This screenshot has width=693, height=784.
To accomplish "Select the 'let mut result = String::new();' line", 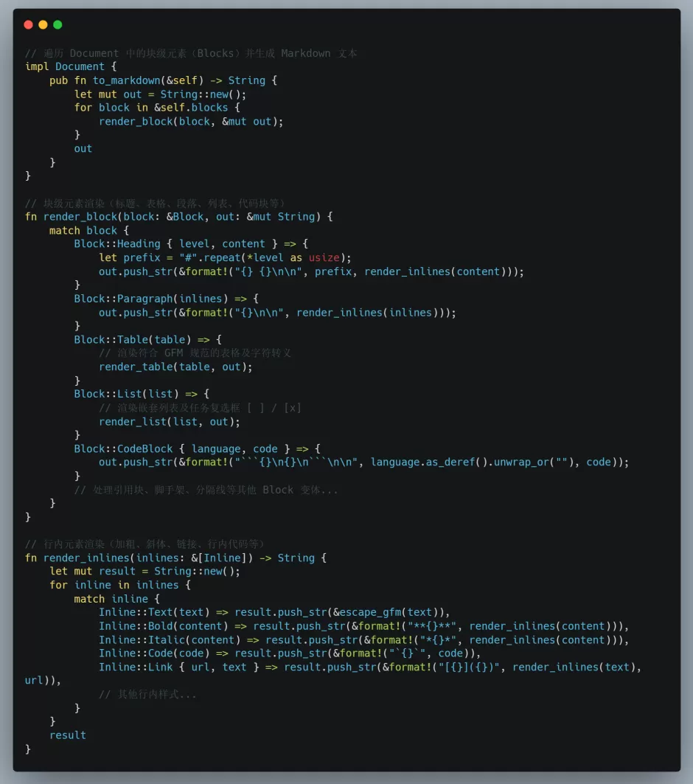I will [145, 572].
